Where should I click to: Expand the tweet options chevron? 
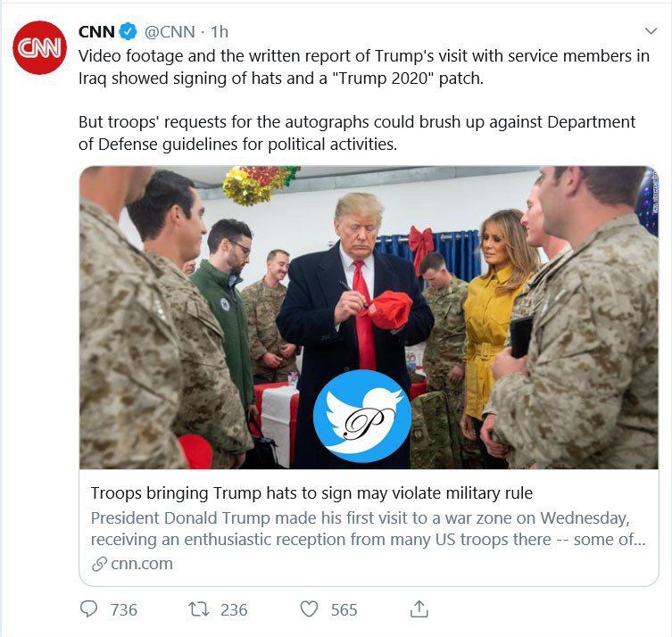651,31
